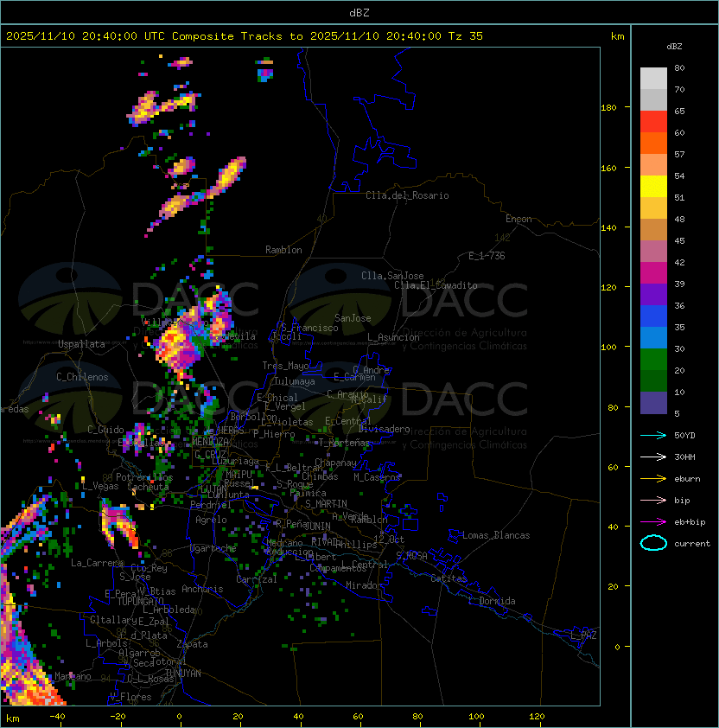Click the 'Tulumaya' place label
The height and width of the screenshot is (728, 719).
295,381
